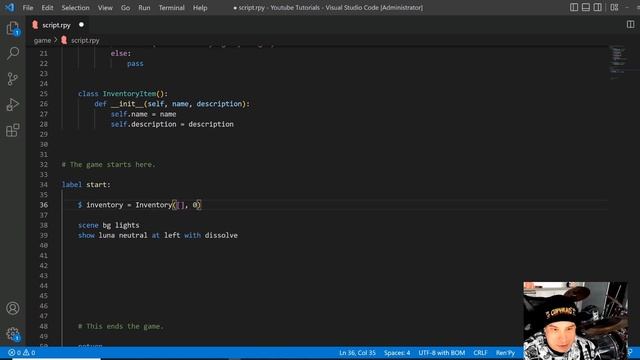The image size is (640, 360).
Task: Open the Selection menu
Action: (x=76, y=8)
